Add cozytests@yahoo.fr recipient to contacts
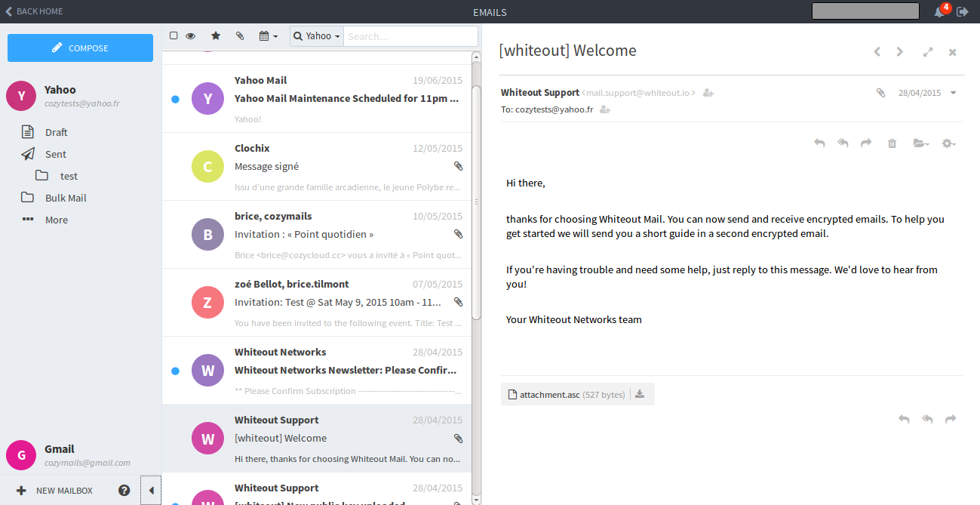The image size is (980, 505). click(605, 109)
